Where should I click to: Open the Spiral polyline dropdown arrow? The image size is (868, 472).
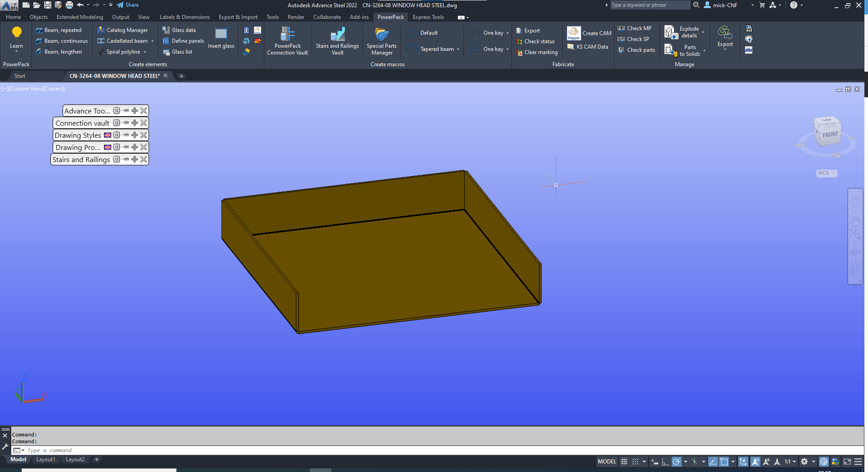(145, 52)
